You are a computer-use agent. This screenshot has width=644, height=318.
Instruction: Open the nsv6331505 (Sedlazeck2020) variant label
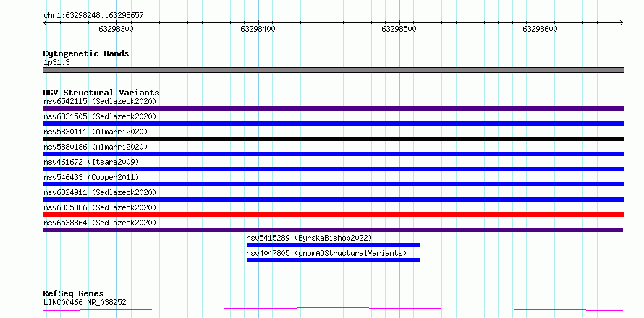(100, 116)
